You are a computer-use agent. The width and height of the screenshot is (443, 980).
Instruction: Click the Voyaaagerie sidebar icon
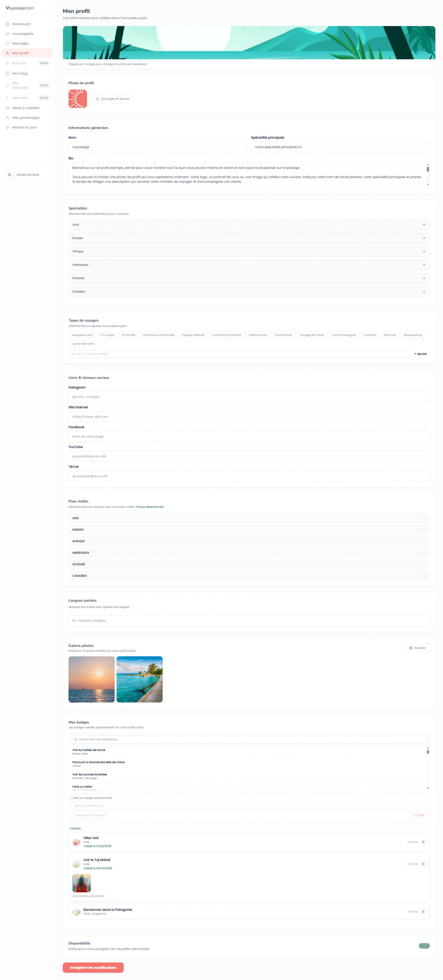[x=7, y=34]
